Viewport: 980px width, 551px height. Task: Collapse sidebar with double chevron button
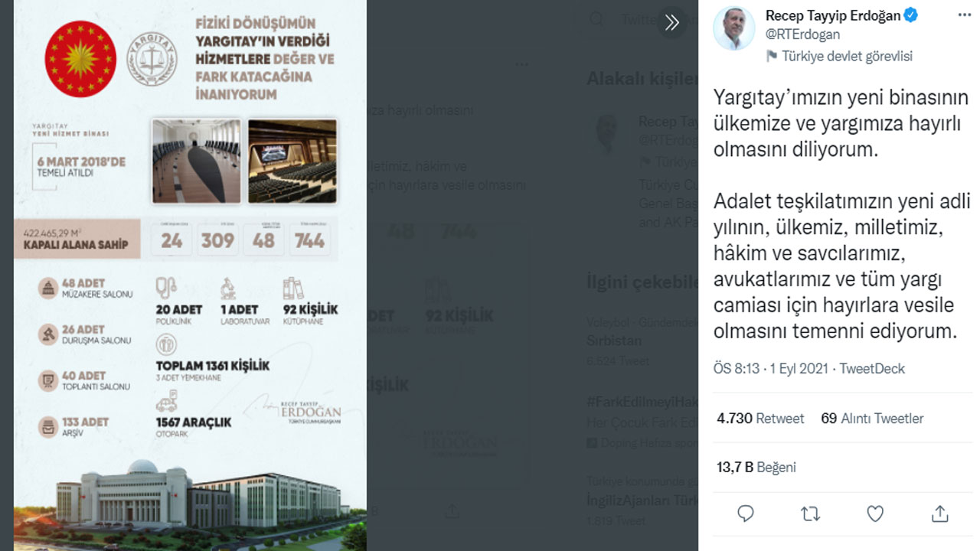click(x=671, y=22)
